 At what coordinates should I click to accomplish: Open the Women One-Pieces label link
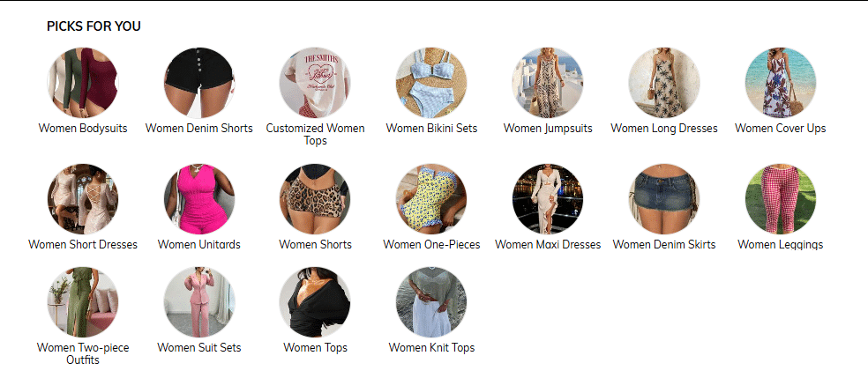tap(431, 244)
